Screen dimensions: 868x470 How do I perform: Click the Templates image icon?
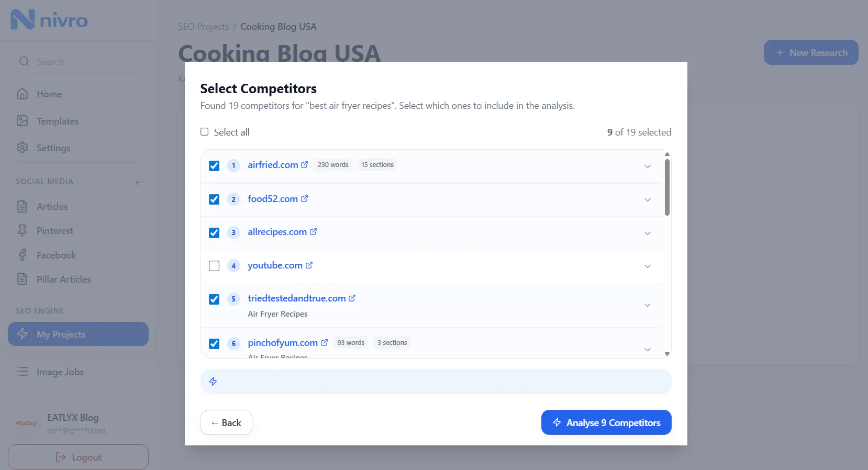tap(22, 121)
